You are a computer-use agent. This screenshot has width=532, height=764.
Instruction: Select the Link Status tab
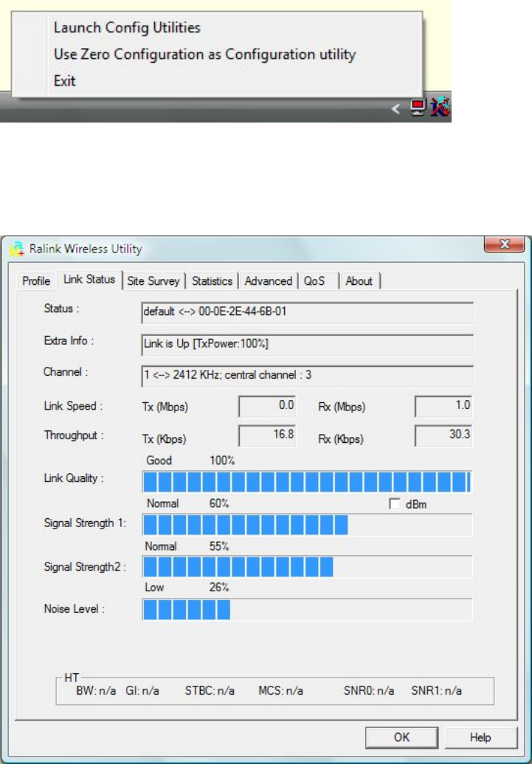[x=89, y=280]
